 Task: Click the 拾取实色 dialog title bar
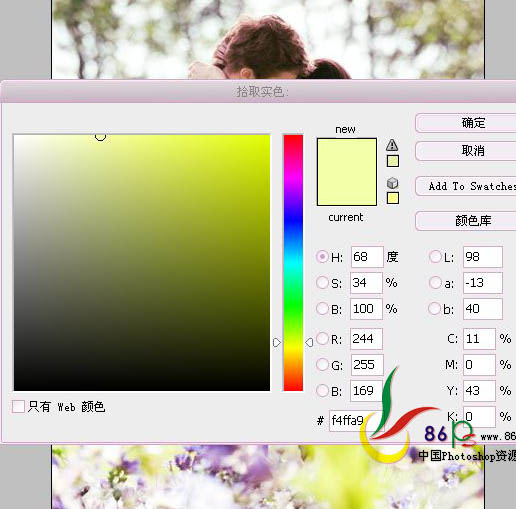pos(258,91)
